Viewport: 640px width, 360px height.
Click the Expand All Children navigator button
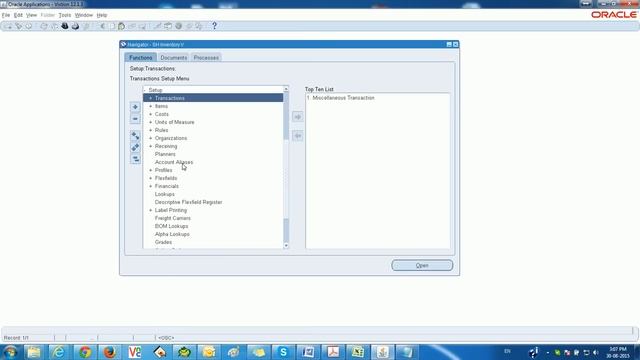click(135, 136)
